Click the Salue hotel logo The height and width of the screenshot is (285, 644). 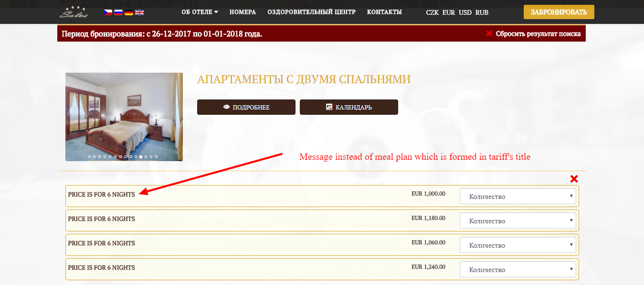pos(74,12)
